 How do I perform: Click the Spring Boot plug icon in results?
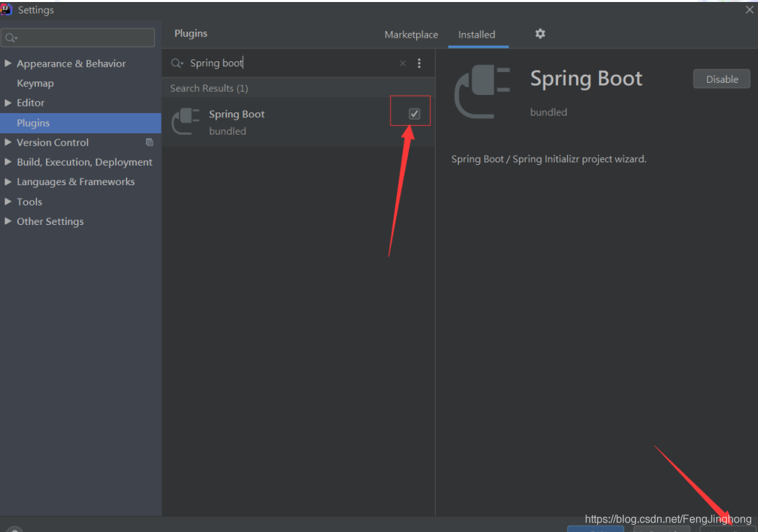[x=186, y=121]
